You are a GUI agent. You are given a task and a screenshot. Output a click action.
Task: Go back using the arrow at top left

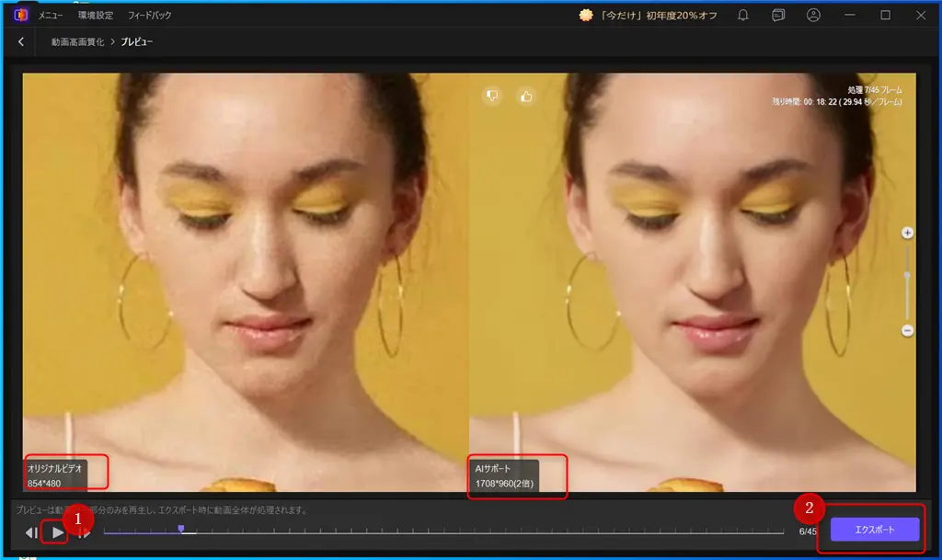[x=20, y=41]
